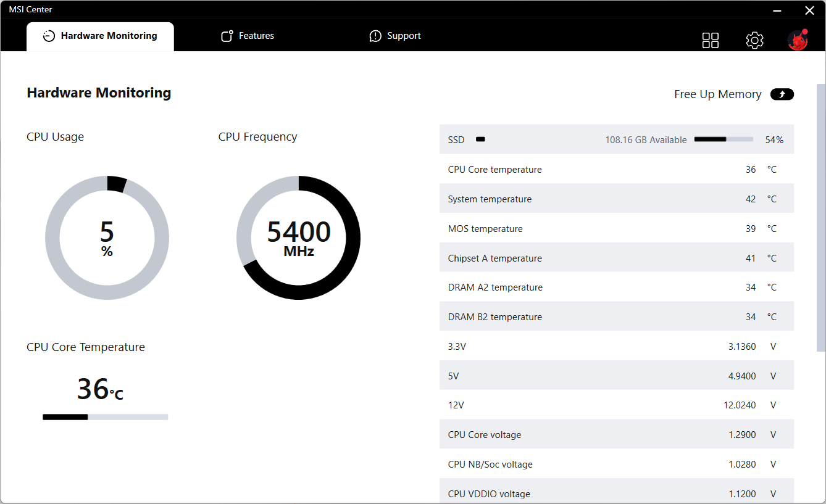Minimize the MSI Center window

click(x=778, y=10)
